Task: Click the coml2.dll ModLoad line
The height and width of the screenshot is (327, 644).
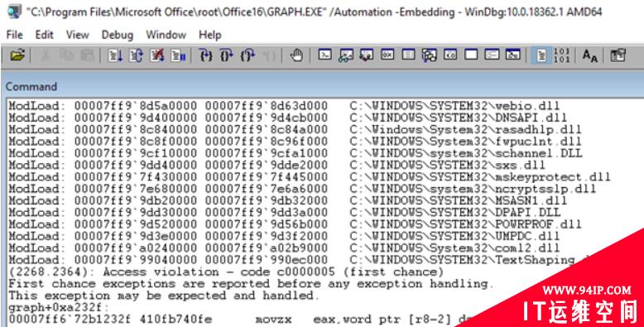Action: tap(284, 249)
